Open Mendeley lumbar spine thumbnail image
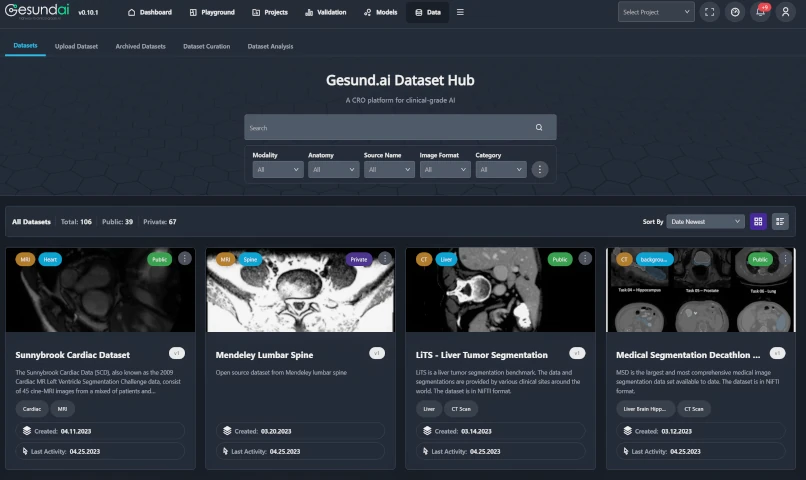The height and width of the screenshot is (480, 806). (300, 290)
